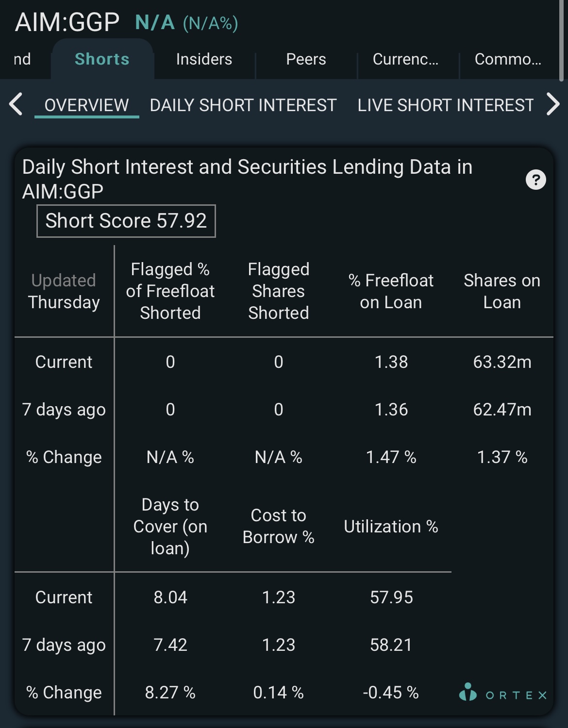Open the Peers tab
The height and width of the screenshot is (728, 568).
click(306, 59)
